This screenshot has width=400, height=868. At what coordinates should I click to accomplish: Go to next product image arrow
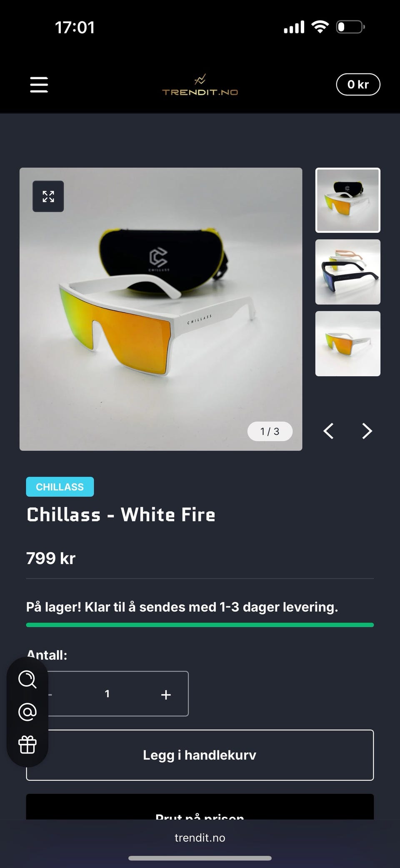pos(367,431)
